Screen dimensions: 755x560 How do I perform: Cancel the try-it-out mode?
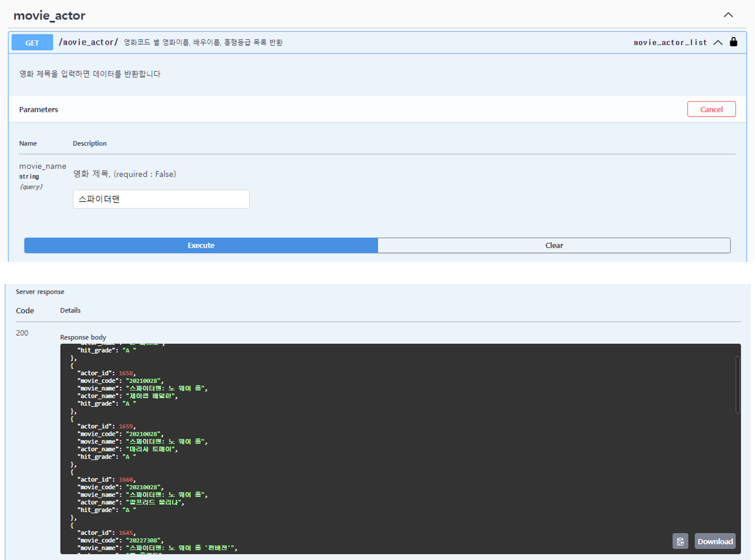pyautogui.click(x=711, y=109)
